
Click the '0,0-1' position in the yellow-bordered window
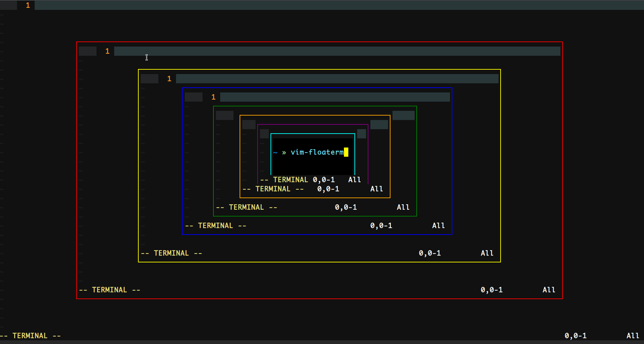pos(430,253)
